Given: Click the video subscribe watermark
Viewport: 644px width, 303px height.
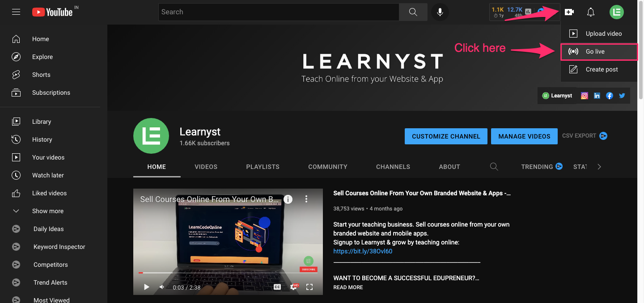Looking at the screenshot, I should pos(309,264).
